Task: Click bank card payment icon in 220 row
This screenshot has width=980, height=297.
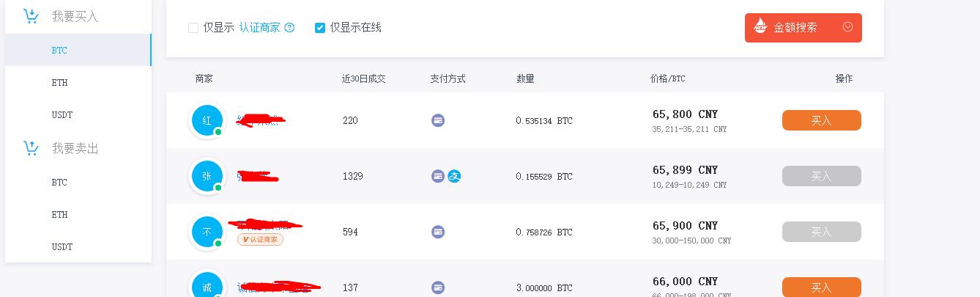Action: tap(438, 120)
